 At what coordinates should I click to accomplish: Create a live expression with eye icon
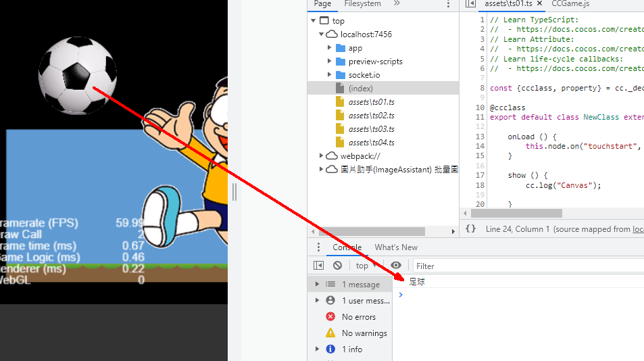[x=396, y=265]
